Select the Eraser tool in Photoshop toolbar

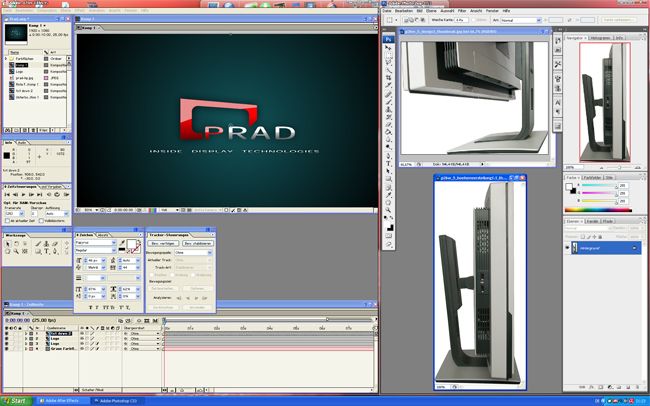point(388,124)
